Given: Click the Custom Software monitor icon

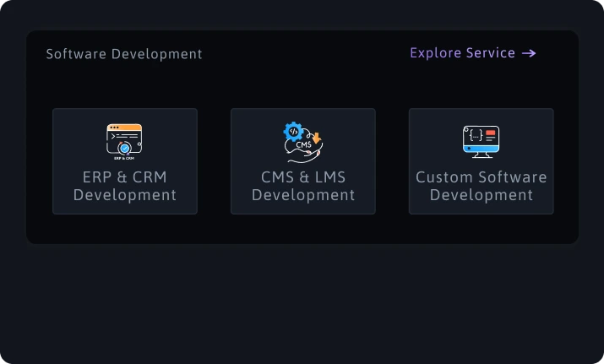Looking at the screenshot, I should coord(482,141).
